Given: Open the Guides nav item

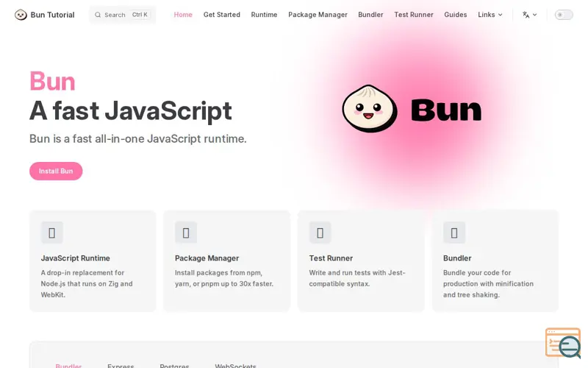Looking at the screenshot, I should pos(455,15).
